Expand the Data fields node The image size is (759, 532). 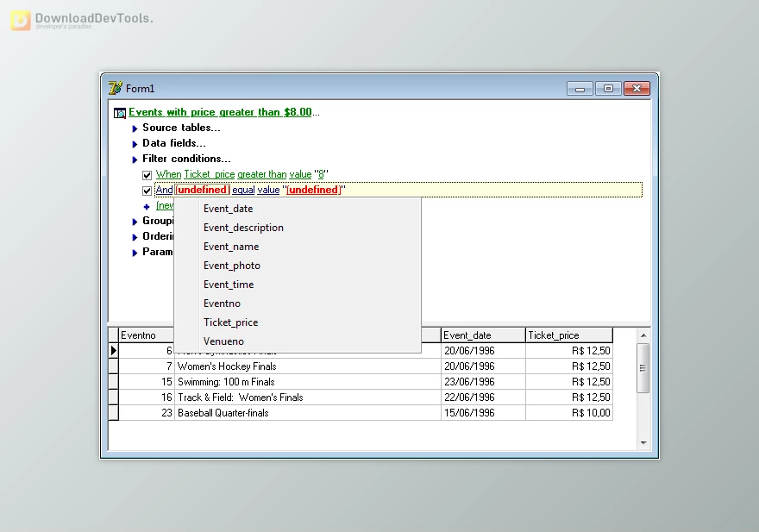point(135,143)
